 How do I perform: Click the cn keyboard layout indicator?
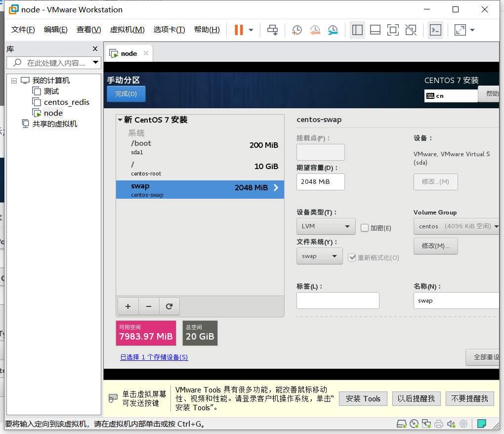(451, 96)
